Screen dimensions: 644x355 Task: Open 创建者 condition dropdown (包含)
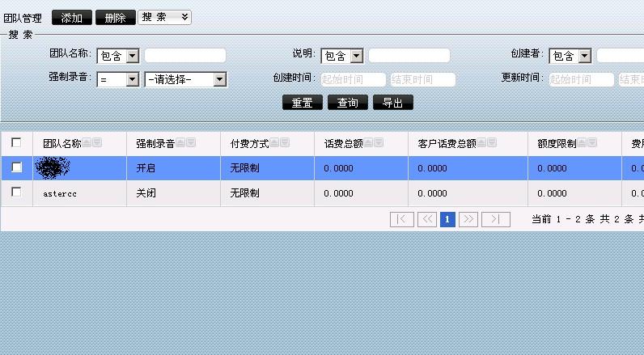pos(570,56)
